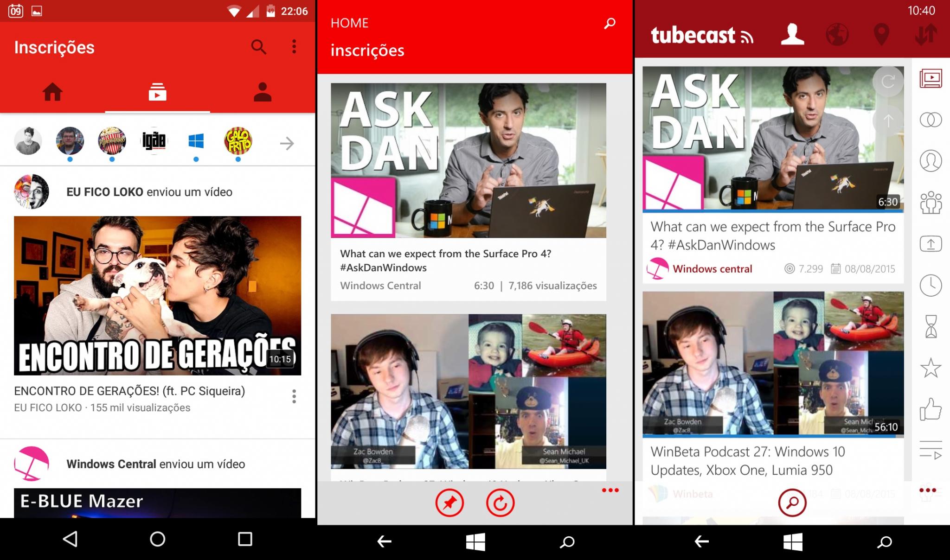This screenshot has height=560, width=950.
Task: Tap Windows back arrow in tubecast phone
Action: click(701, 541)
